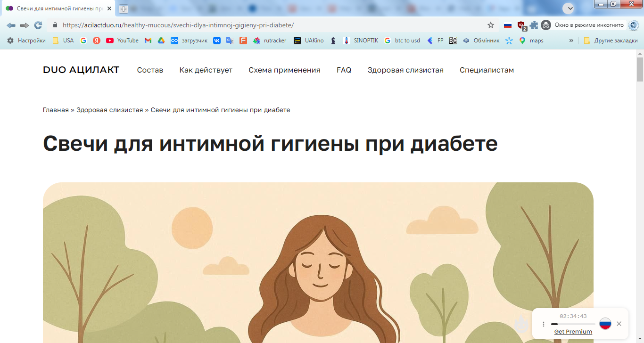View site info via the padlock icon

coord(55,25)
